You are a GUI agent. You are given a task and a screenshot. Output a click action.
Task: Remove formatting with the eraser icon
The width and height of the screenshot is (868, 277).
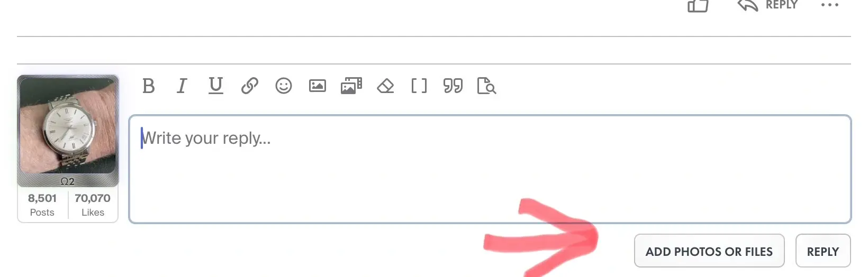[385, 86]
